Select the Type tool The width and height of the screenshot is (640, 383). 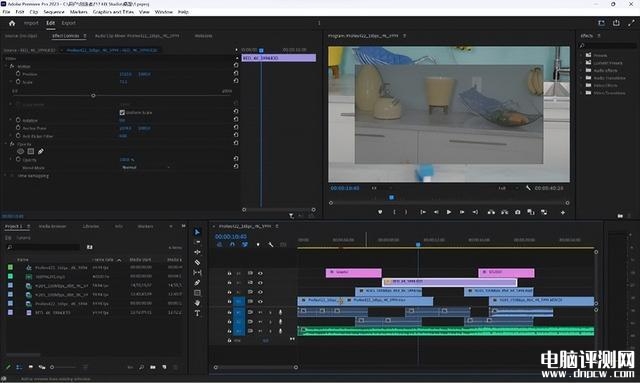[x=197, y=313]
